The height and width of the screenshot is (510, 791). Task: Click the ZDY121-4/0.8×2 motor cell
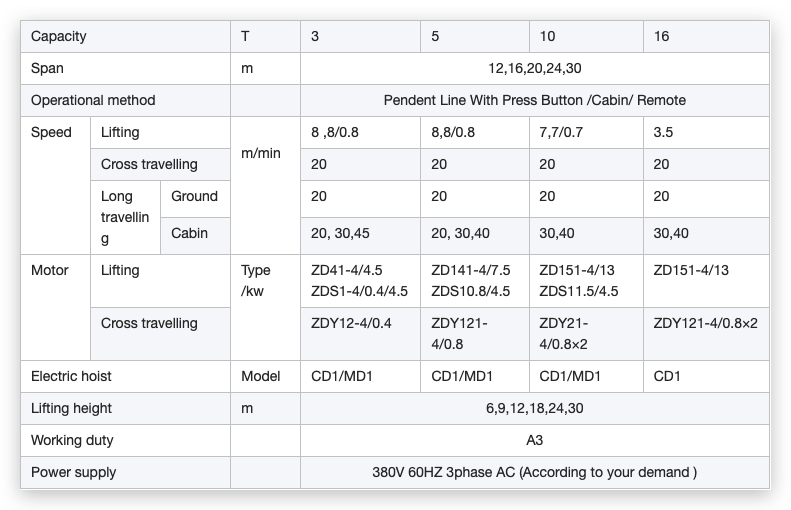706,334
